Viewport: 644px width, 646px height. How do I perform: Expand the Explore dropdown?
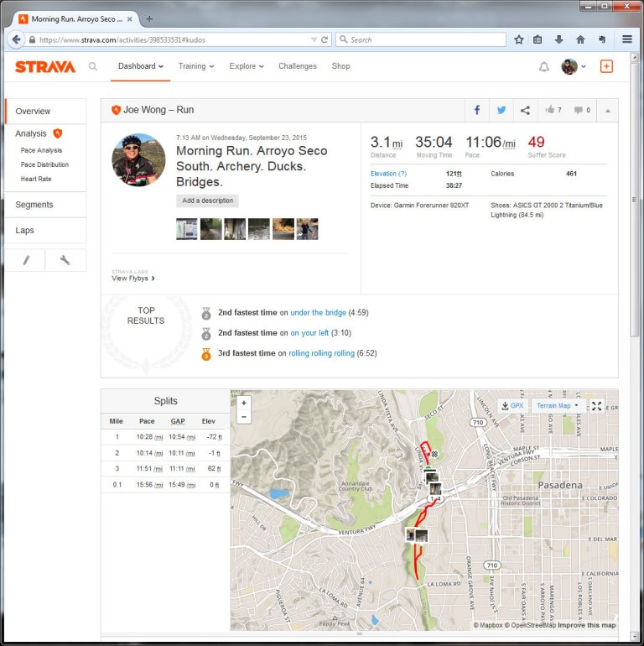tap(247, 66)
